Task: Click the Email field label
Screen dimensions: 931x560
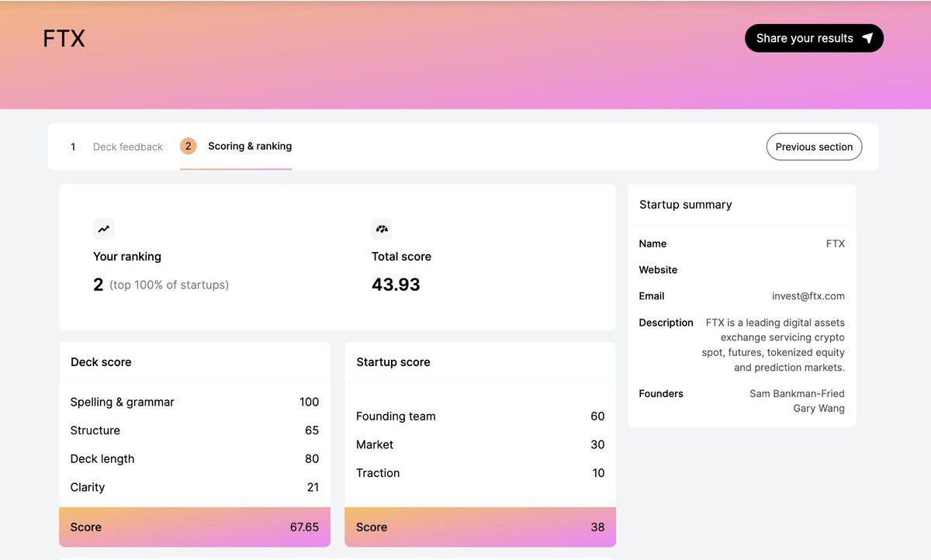Action: 652,296
